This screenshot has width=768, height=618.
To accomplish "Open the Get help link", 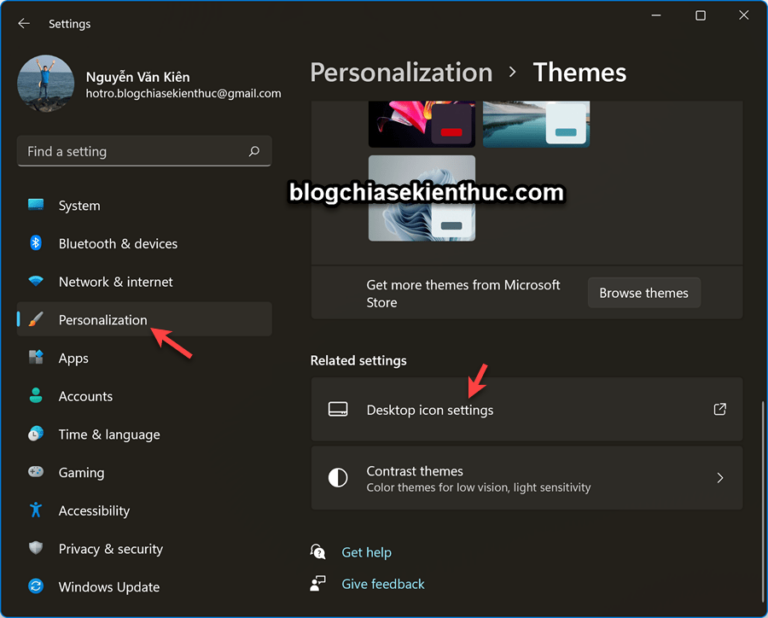I will pyautogui.click(x=366, y=552).
